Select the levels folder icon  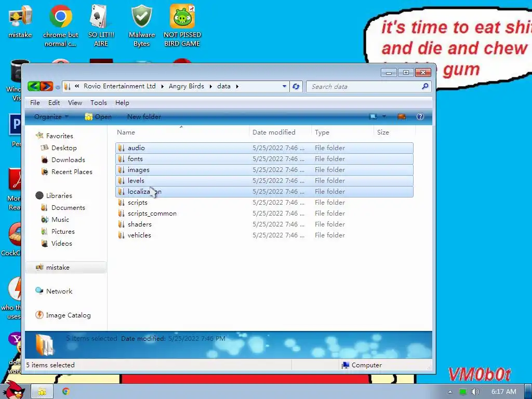point(121,180)
